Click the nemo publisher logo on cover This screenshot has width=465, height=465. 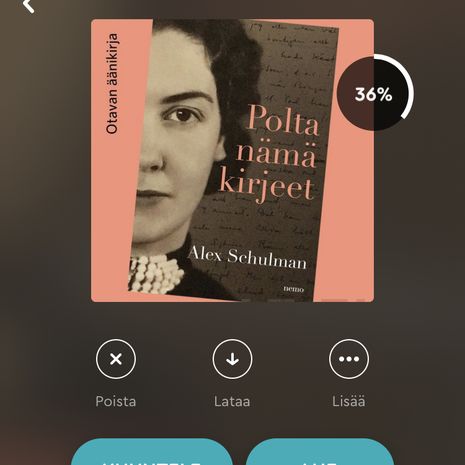click(x=293, y=289)
